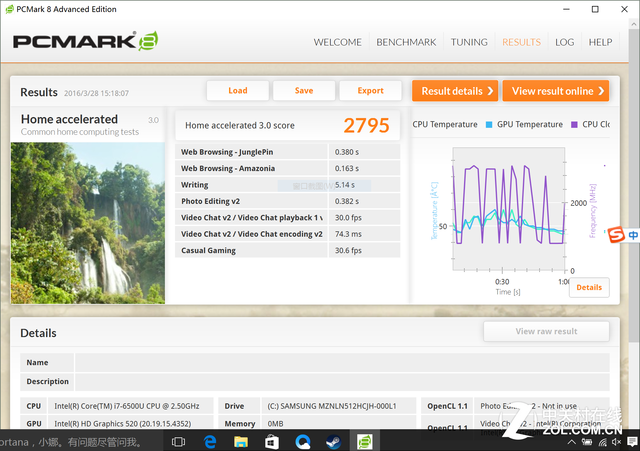Screen dimensions: 640x451
Task: Click Drive SAMSUNG MZNLN512HCJH value
Action: tap(332, 406)
